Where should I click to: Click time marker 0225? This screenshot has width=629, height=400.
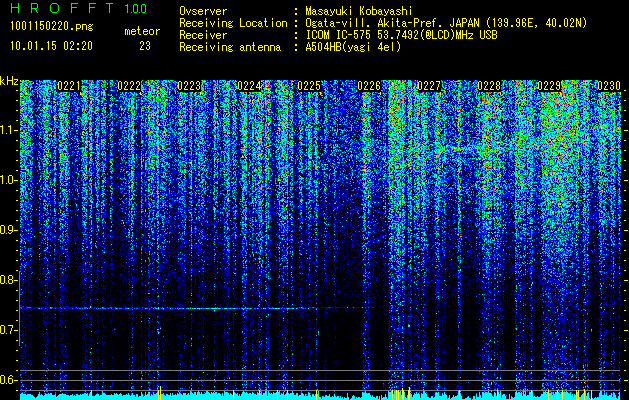[x=309, y=86]
